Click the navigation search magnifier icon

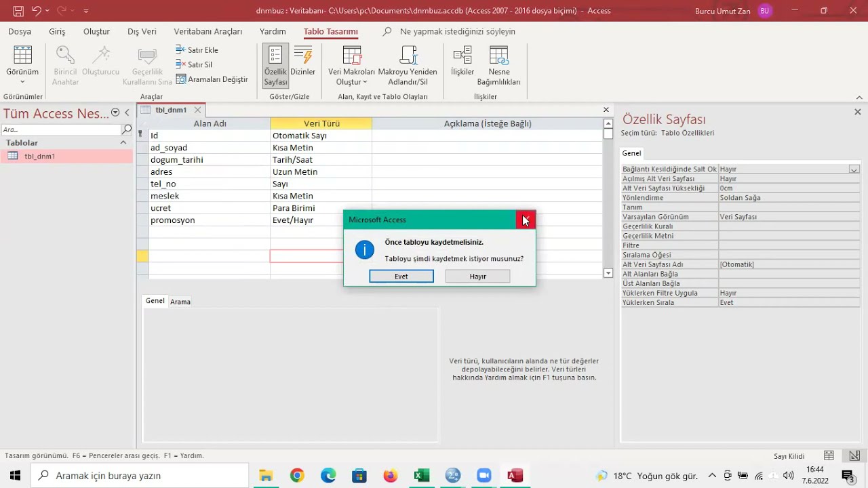127,129
